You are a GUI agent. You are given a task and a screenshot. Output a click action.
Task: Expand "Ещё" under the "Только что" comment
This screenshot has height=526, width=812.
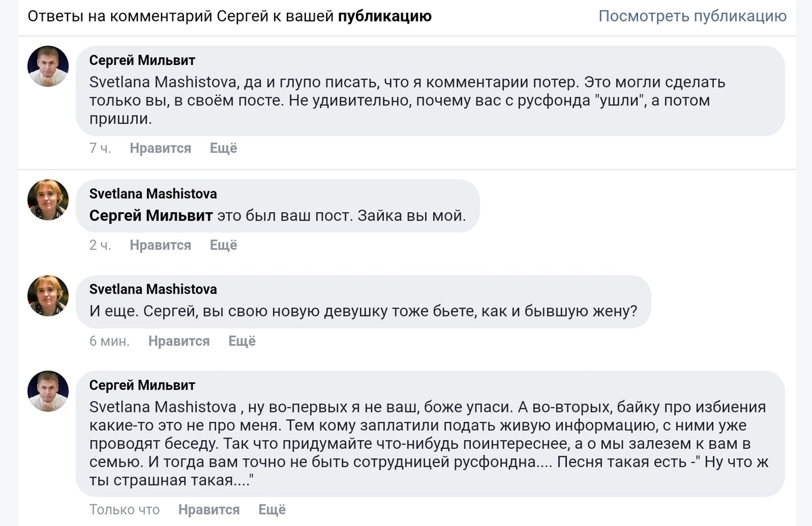[272, 510]
